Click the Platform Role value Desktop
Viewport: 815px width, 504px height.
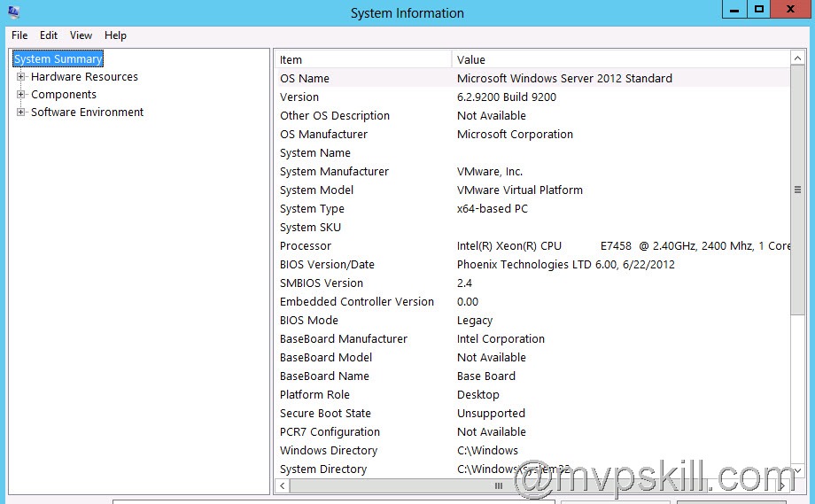coord(477,395)
